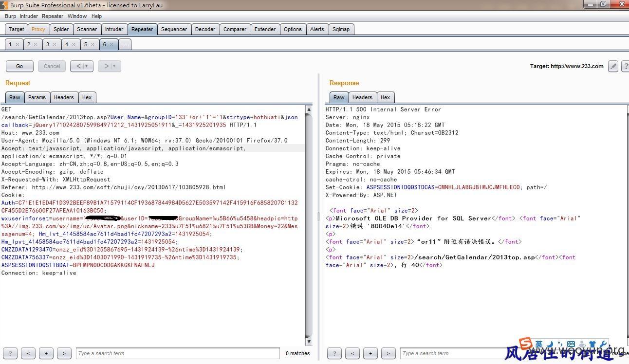Select the Intruder tool tab

point(114,29)
